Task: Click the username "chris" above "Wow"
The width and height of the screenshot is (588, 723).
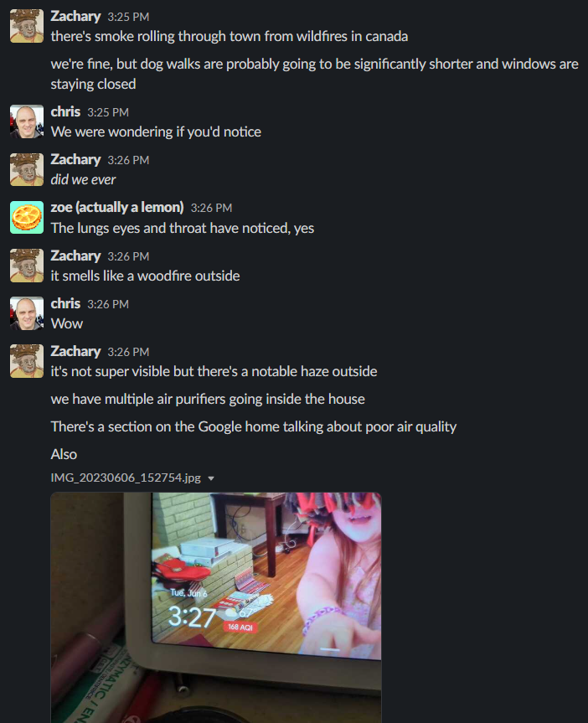Action: pyautogui.click(x=65, y=303)
